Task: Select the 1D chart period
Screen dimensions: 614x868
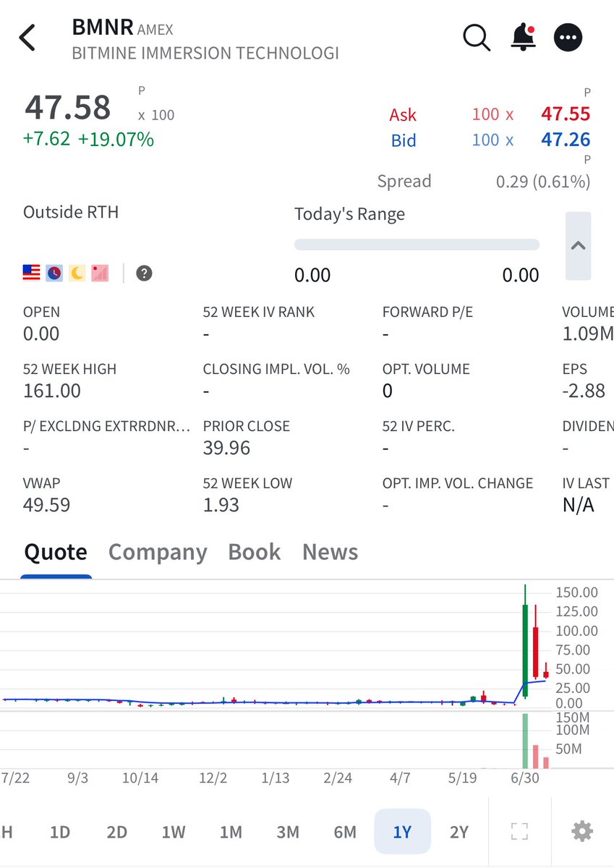Action: [x=60, y=832]
